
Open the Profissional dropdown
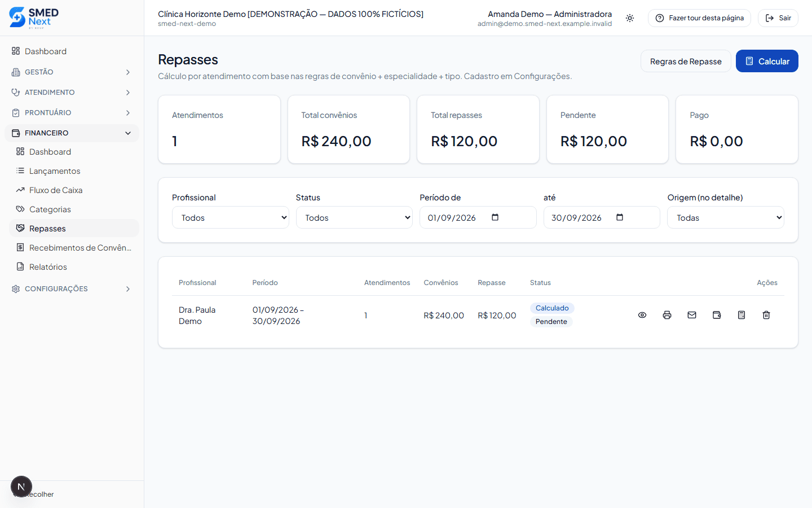(231, 217)
